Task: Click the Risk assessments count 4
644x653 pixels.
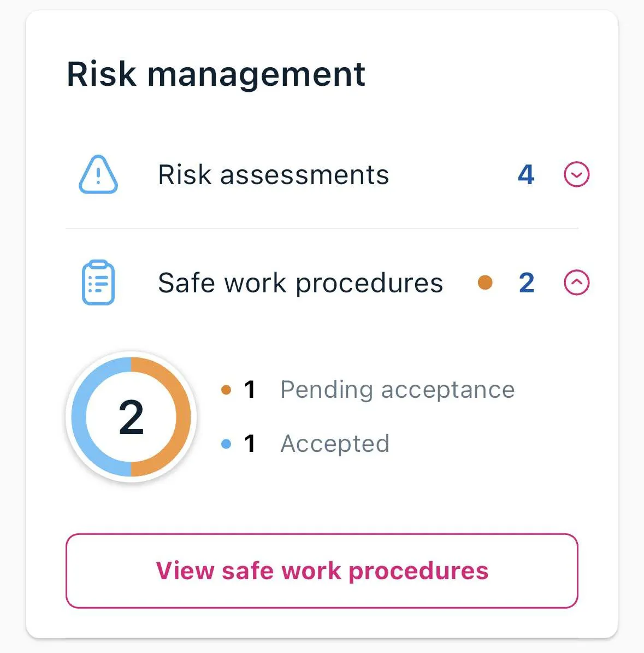Action: tap(525, 175)
